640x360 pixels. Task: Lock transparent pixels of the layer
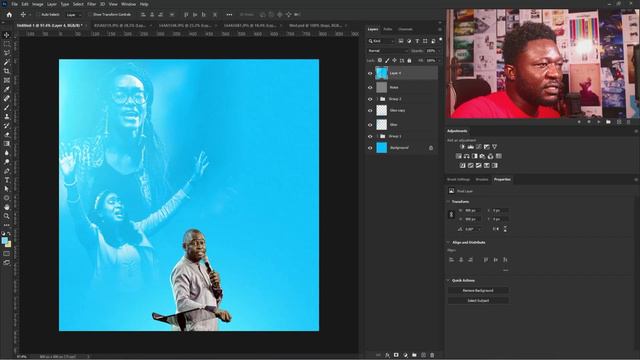(x=380, y=60)
